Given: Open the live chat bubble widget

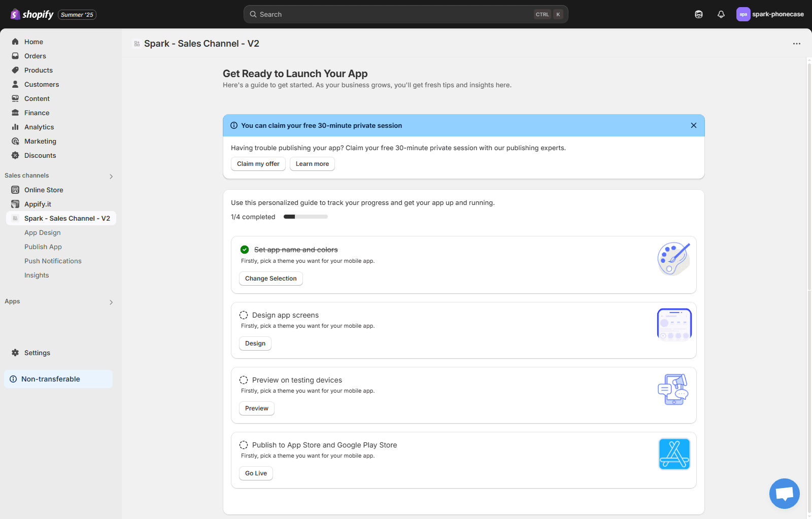Looking at the screenshot, I should coord(784,493).
